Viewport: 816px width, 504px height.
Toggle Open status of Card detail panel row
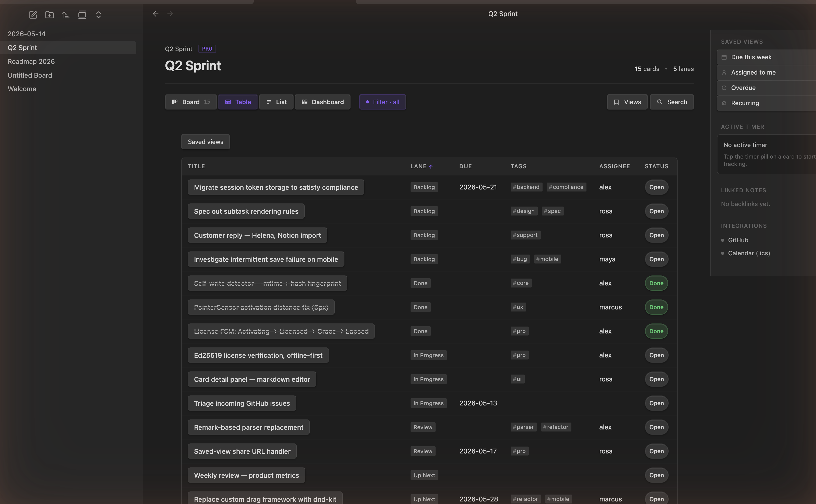(656, 379)
